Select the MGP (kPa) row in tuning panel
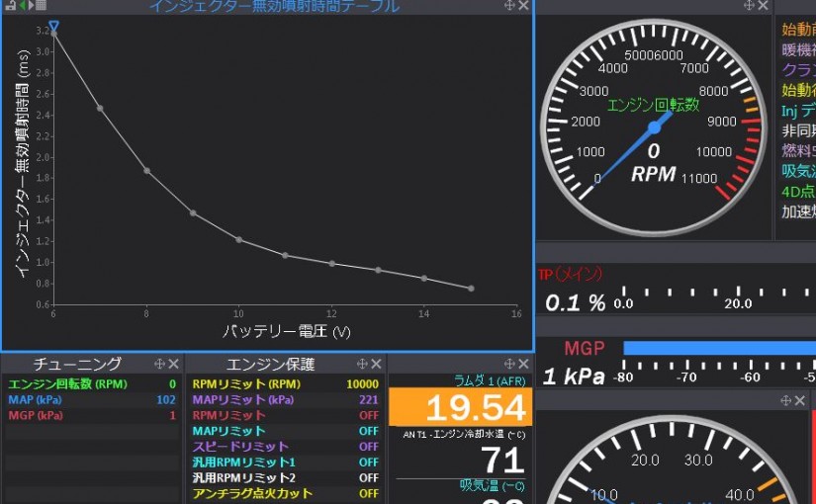 point(92,415)
